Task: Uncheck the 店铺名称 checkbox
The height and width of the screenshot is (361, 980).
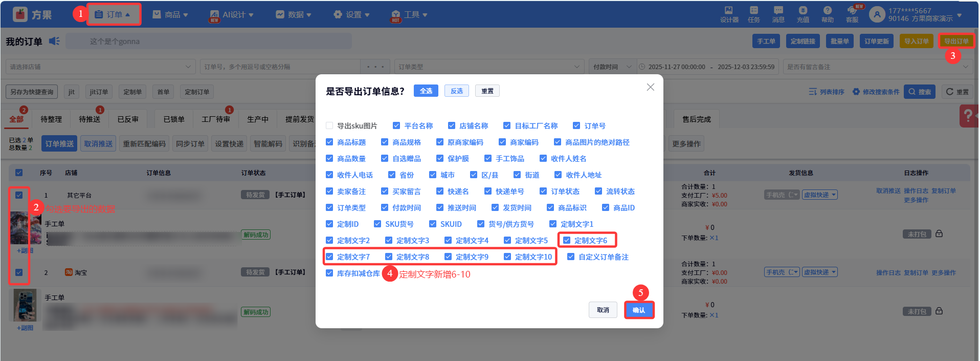Action: click(452, 125)
